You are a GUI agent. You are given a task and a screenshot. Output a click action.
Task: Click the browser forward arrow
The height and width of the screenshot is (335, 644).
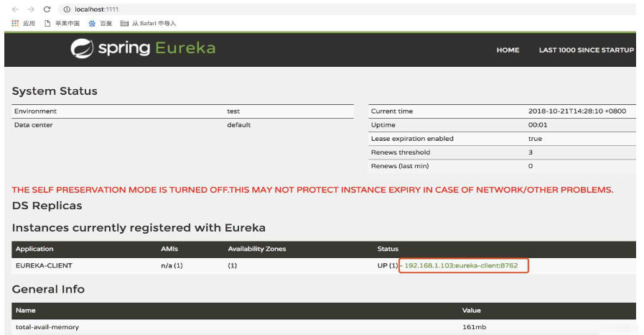pos(31,9)
